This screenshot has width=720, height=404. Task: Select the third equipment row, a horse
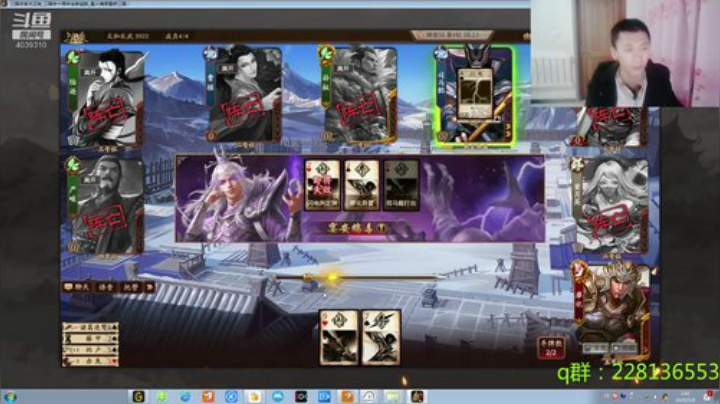pyautogui.click(x=90, y=350)
